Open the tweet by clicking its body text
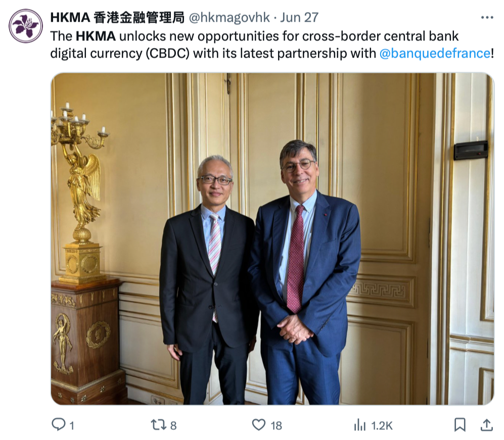The height and width of the screenshot is (440, 504). tap(272, 44)
